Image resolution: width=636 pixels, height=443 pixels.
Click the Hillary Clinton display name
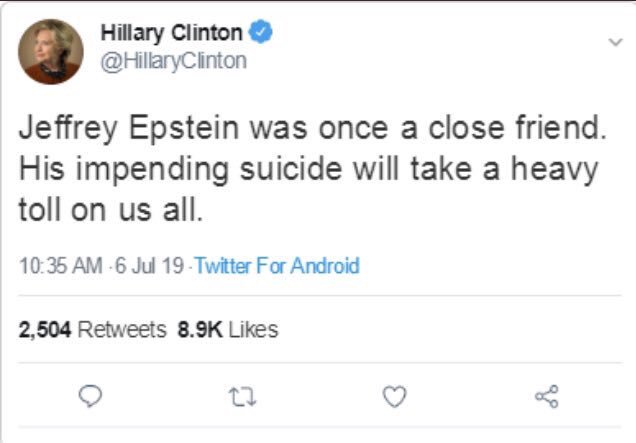172,33
